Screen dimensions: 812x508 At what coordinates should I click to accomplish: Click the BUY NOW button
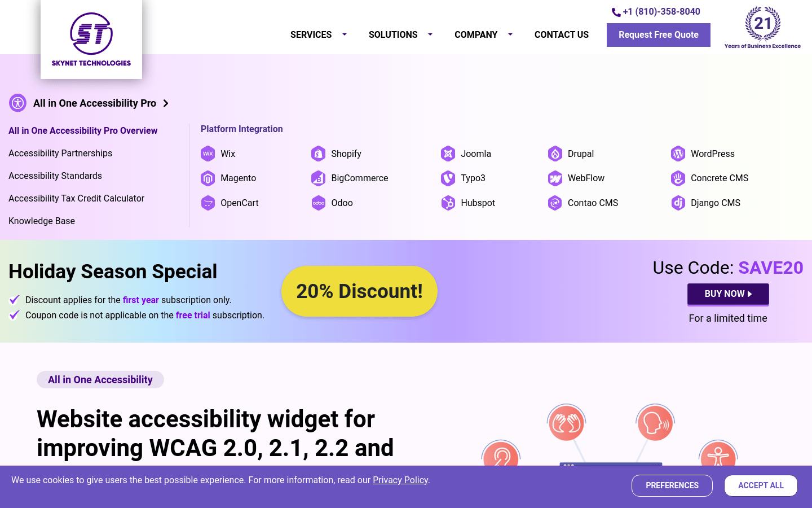727,294
